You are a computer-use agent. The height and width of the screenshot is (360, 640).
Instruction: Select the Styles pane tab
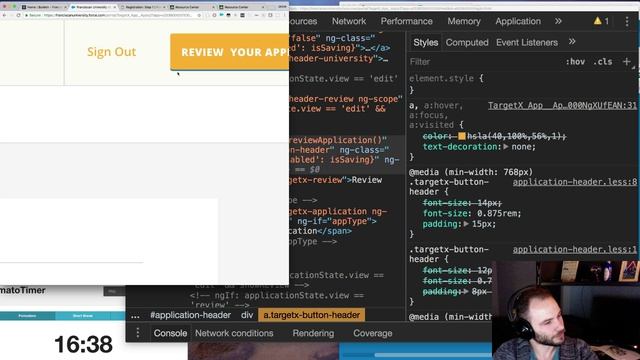point(425,42)
